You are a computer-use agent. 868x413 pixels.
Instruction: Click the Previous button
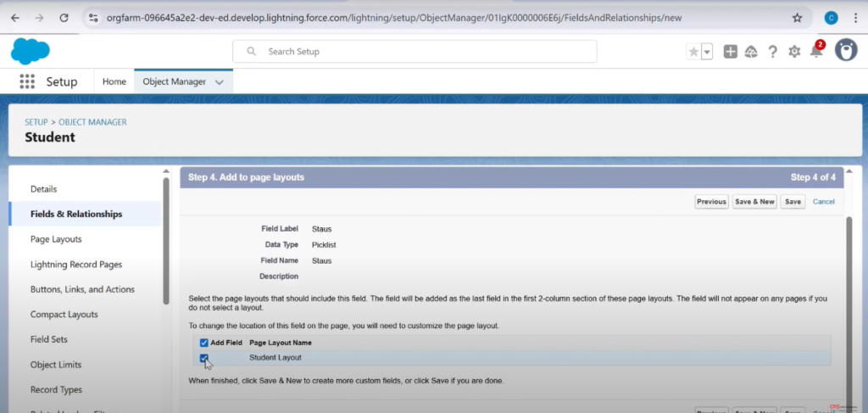tap(711, 202)
